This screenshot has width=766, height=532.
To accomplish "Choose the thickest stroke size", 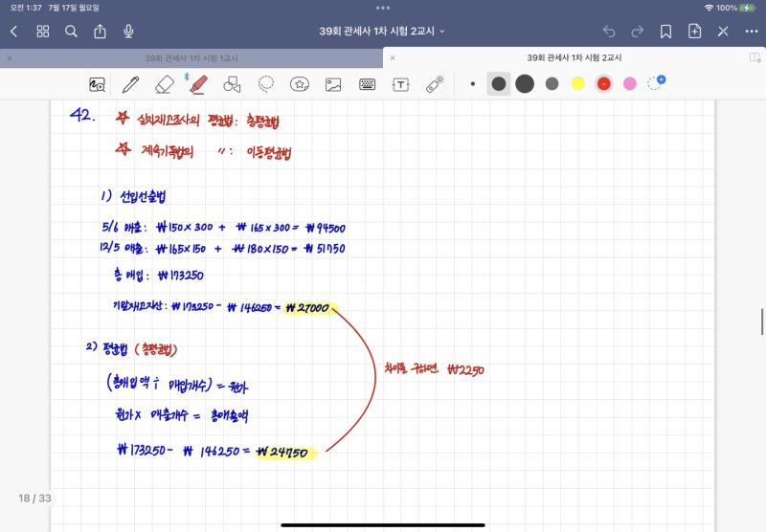I will (x=525, y=84).
